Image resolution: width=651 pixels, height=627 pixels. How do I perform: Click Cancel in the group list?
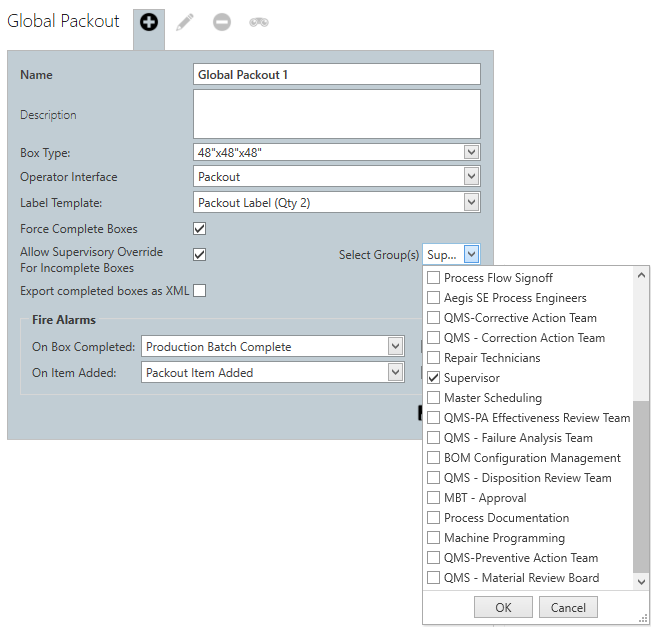(568, 607)
